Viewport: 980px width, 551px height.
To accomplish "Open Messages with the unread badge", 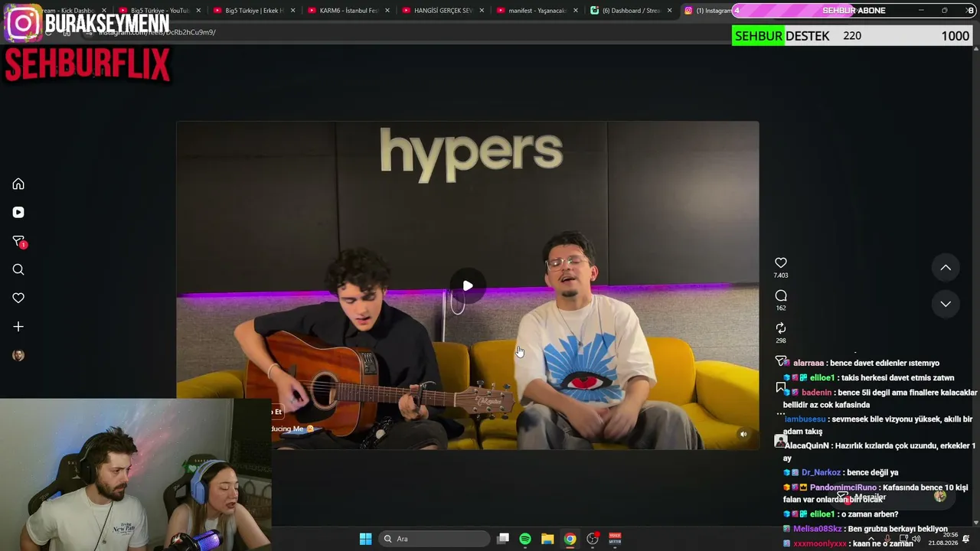I will tap(18, 242).
